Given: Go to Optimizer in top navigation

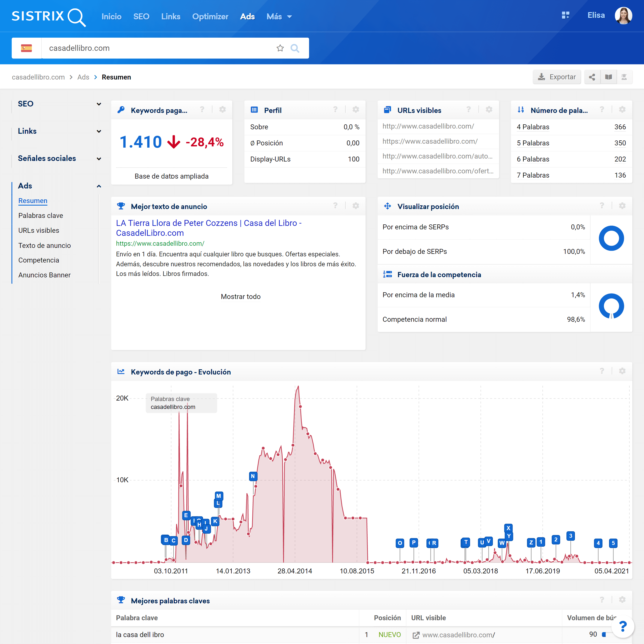Looking at the screenshot, I should [x=210, y=16].
